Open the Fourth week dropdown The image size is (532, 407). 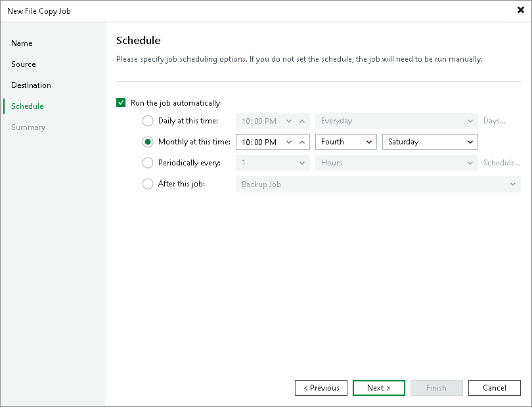(346, 142)
